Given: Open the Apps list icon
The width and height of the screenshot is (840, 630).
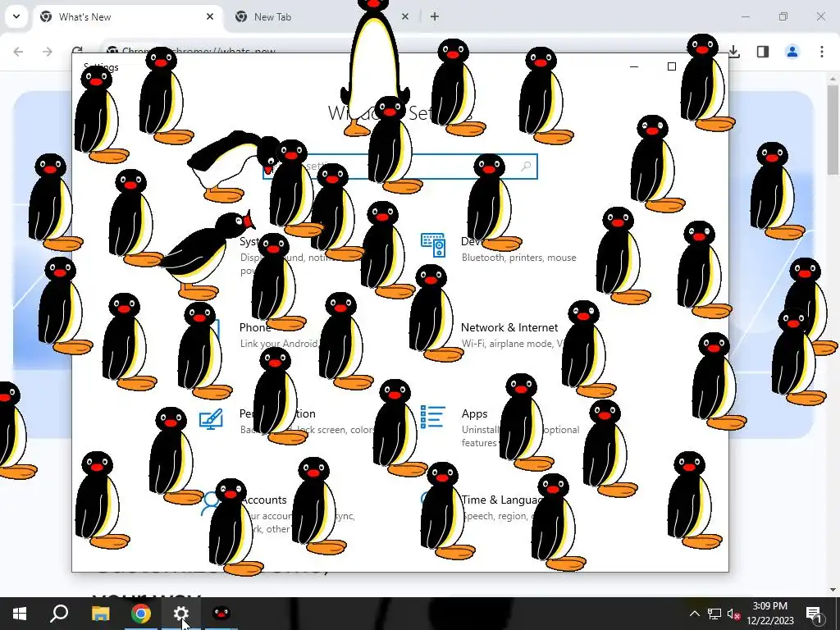Looking at the screenshot, I should [433, 416].
